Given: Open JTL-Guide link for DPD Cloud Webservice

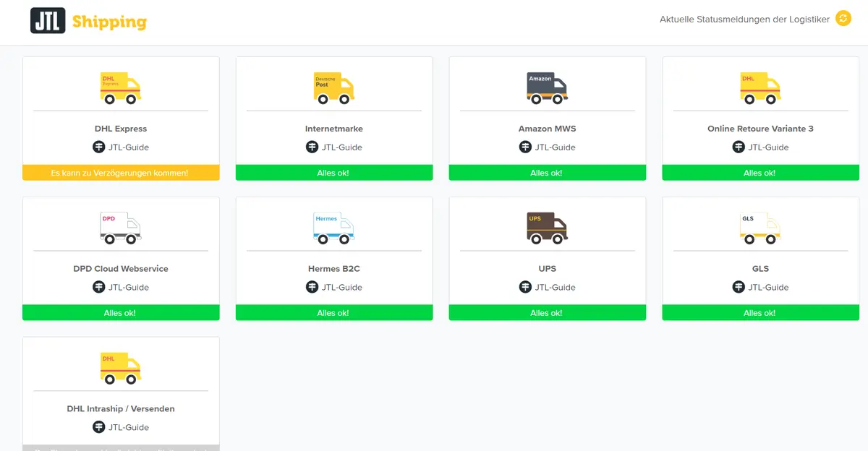Looking at the screenshot, I should (x=129, y=288).
